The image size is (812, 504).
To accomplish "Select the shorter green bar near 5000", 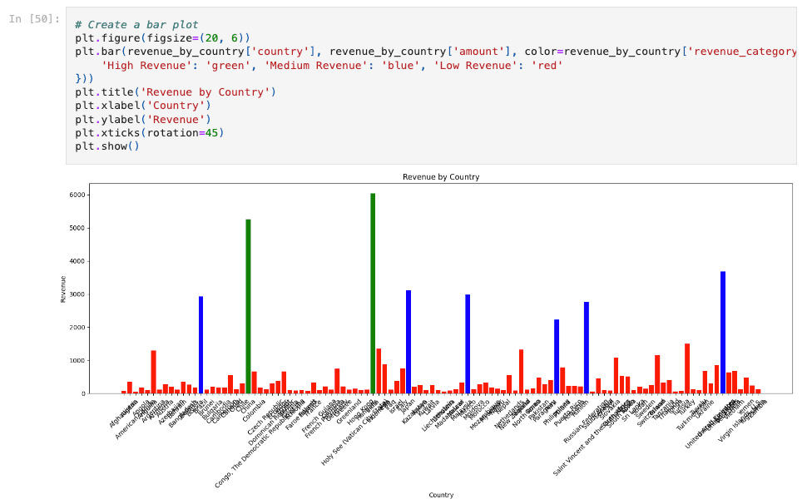I will 248,306.
